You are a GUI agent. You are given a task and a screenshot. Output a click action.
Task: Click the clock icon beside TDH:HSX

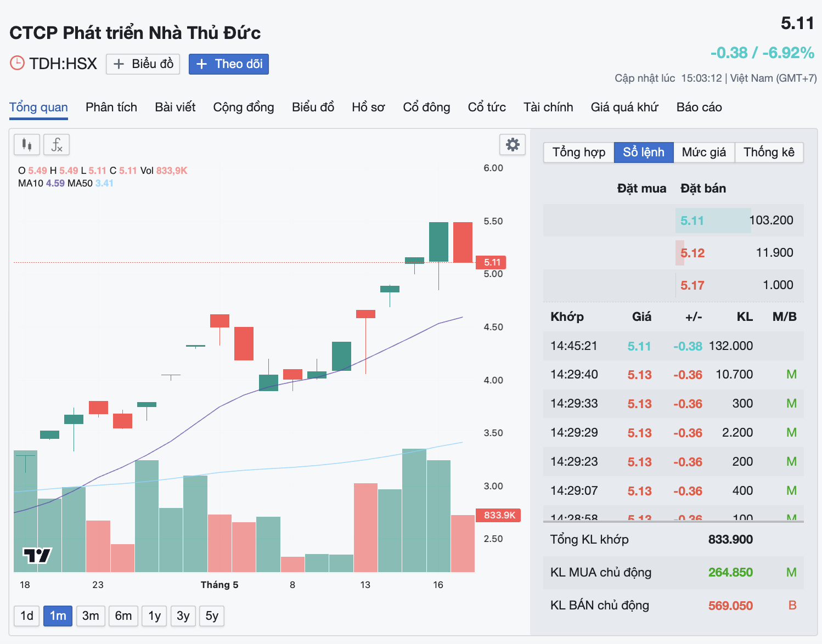point(18,63)
